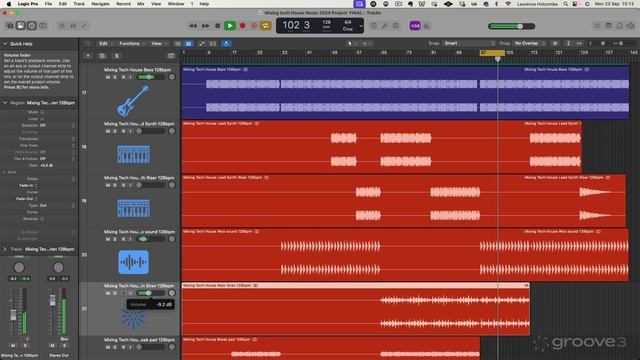Viewport: 640px width, 360px height.
Task: Click the Forward transport button
Action: pos(205,26)
